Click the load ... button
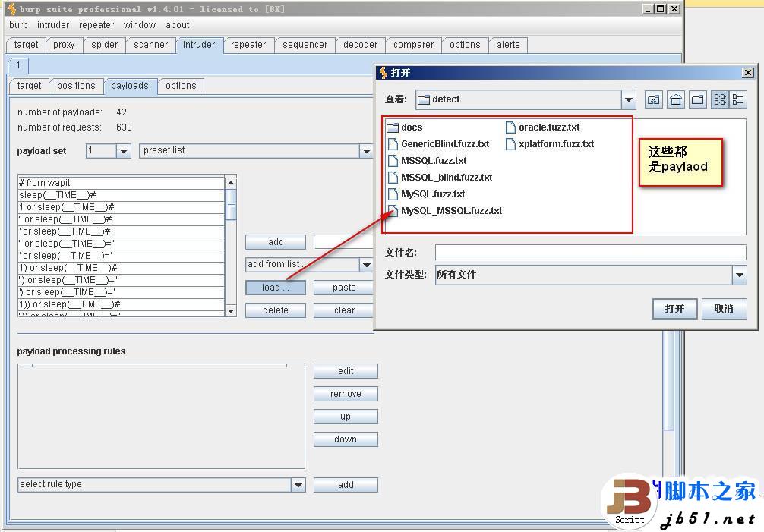764x532 pixels. [275, 288]
